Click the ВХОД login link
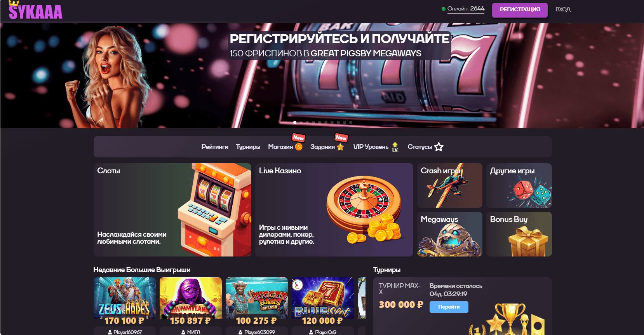This screenshot has width=644, height=335. pyautogui.click(x=563, y=9)
